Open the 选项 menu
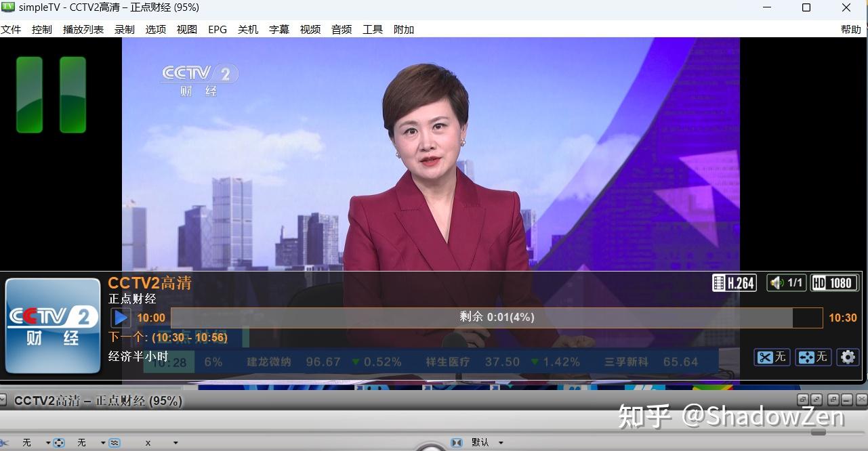The height and width of the screenshot is (451, 868). pos(156,29)
